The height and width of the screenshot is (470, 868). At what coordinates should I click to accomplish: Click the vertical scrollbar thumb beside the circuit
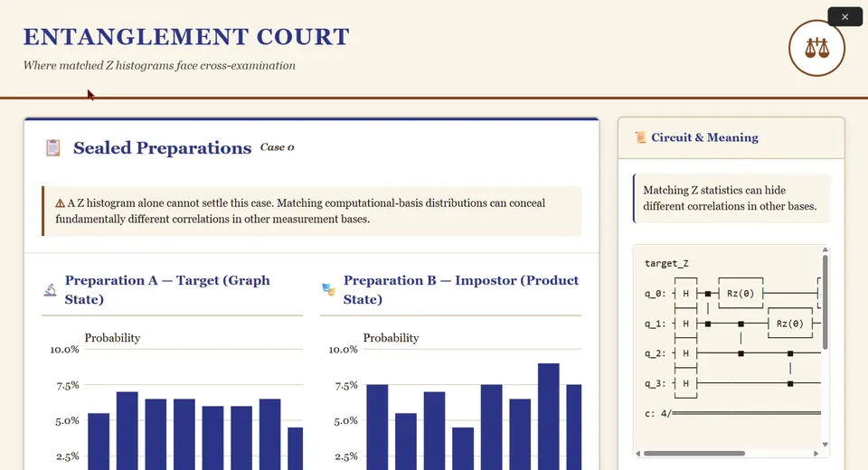(825, 302)
